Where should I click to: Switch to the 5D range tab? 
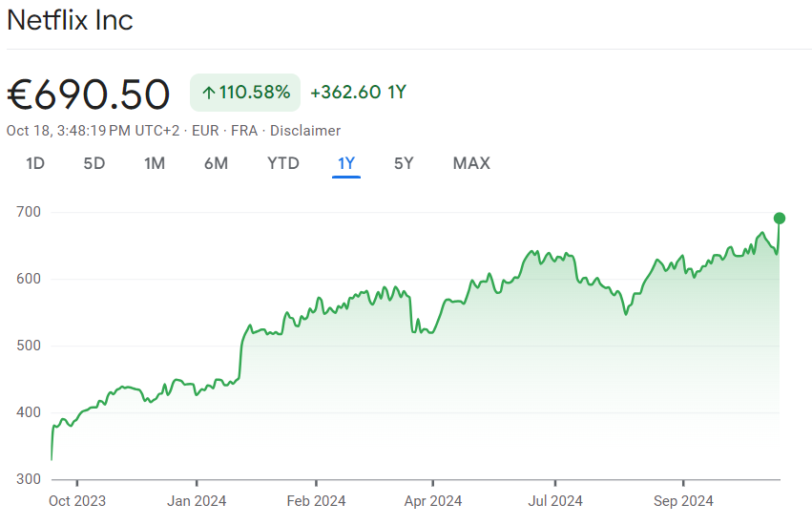pyautogui.click(x=94, y=163)
